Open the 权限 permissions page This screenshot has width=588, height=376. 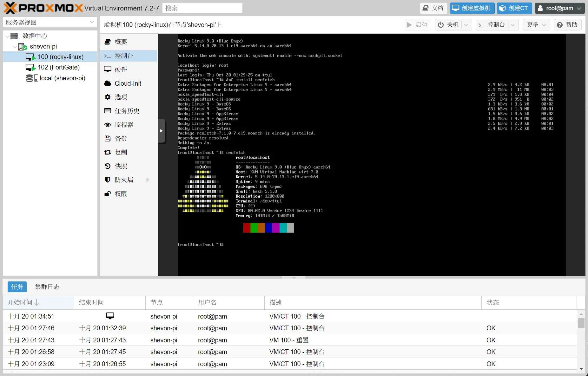pyautogui.click(x=121, y=194)
